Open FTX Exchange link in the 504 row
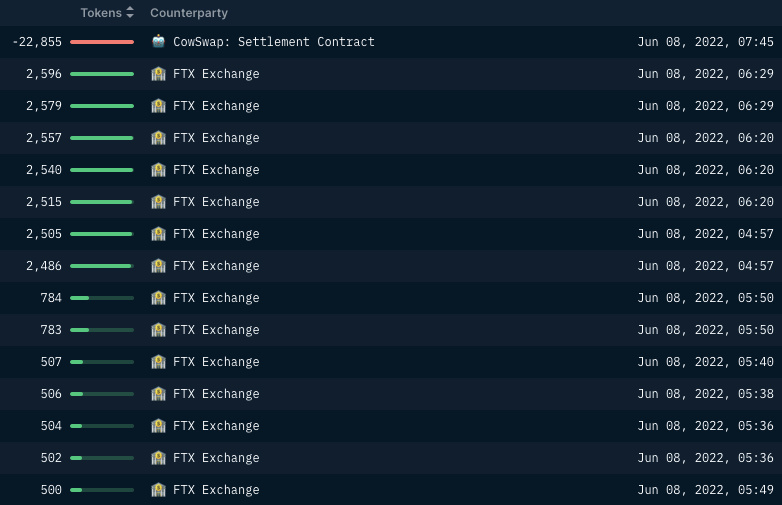 point(216,426)
